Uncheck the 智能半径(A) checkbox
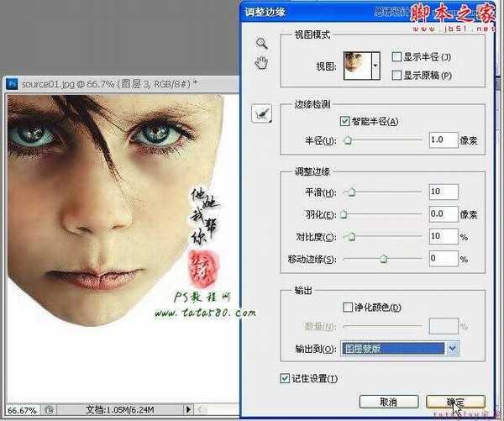 (345, 121)
